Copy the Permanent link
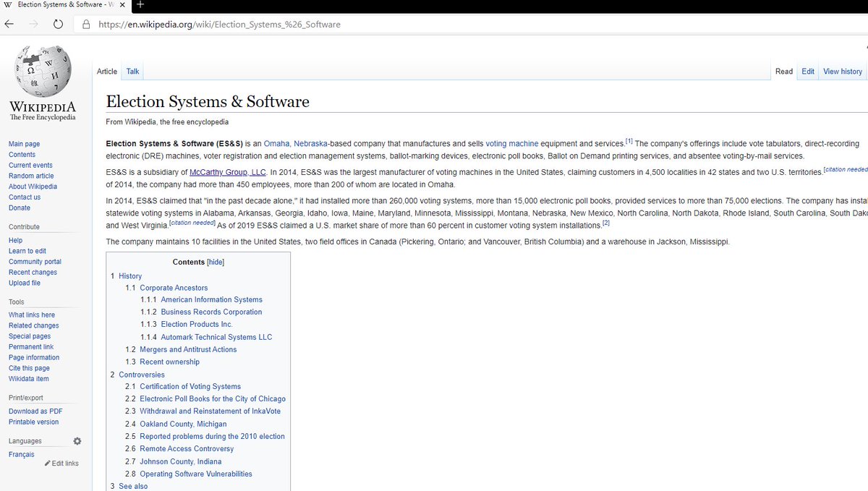 [31, 346]
